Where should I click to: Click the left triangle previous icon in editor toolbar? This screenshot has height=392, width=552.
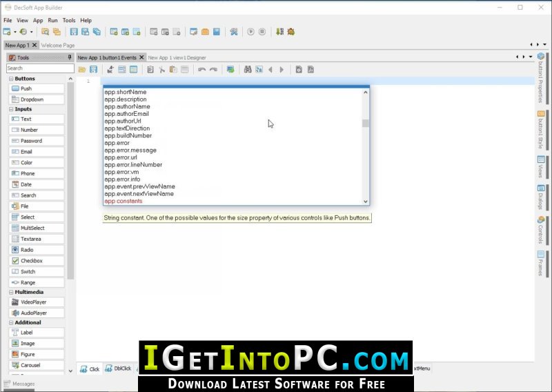pyautogui.click(x=270, y=70)
